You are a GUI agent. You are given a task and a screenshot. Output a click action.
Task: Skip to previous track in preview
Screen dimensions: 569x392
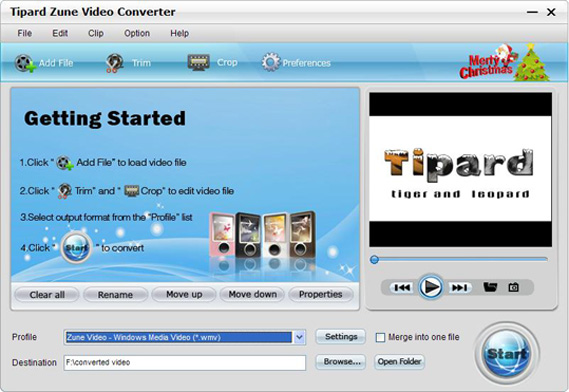coord(402,288)
